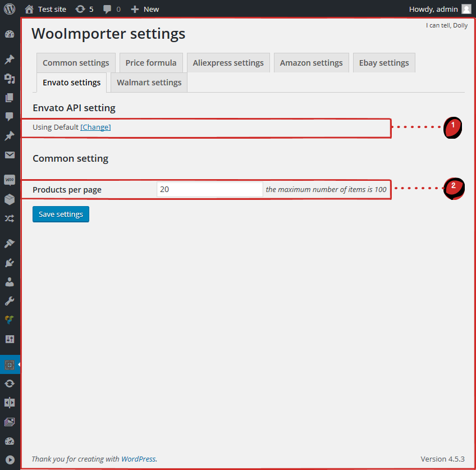Open the Plugins plug icon
476x470 pixels.
[x=10, y=263]
